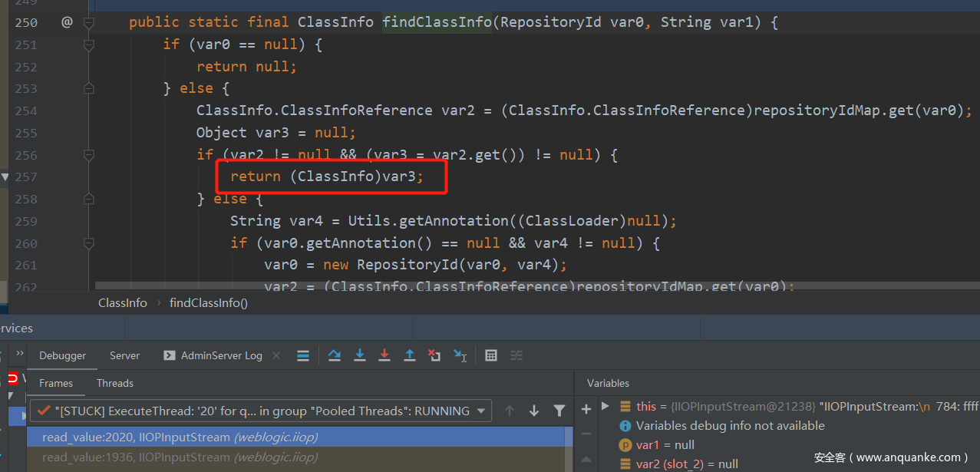
Task: Expand the 'this' variable node
Action: pos(605,406)
